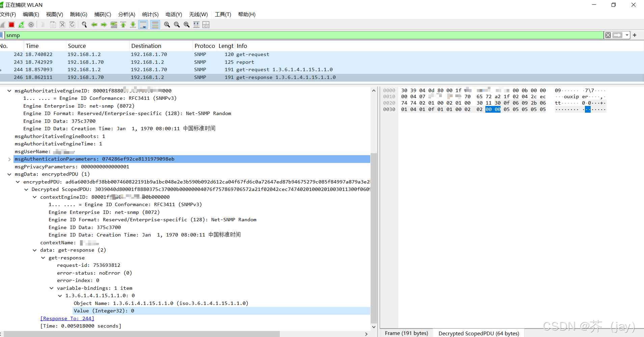Viewport: 644px width, 337px height.
Task: Open capture options with the gear icon
Action: tap(31, 24)
